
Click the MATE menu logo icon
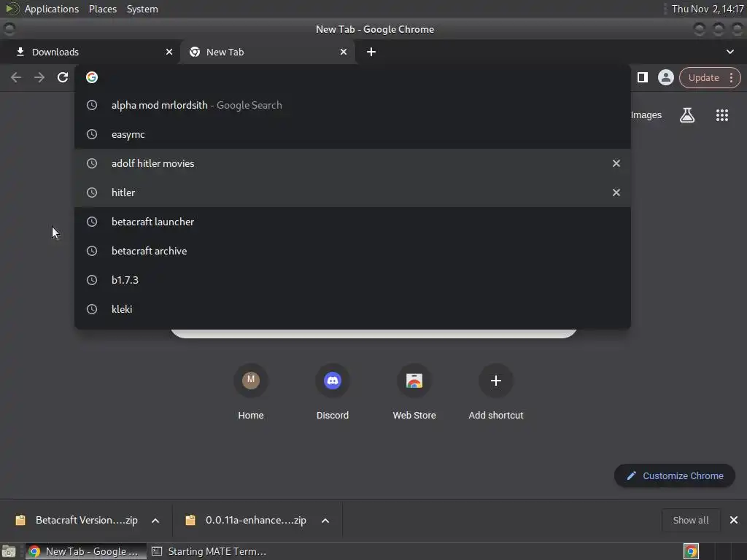[x=12, y=9]
